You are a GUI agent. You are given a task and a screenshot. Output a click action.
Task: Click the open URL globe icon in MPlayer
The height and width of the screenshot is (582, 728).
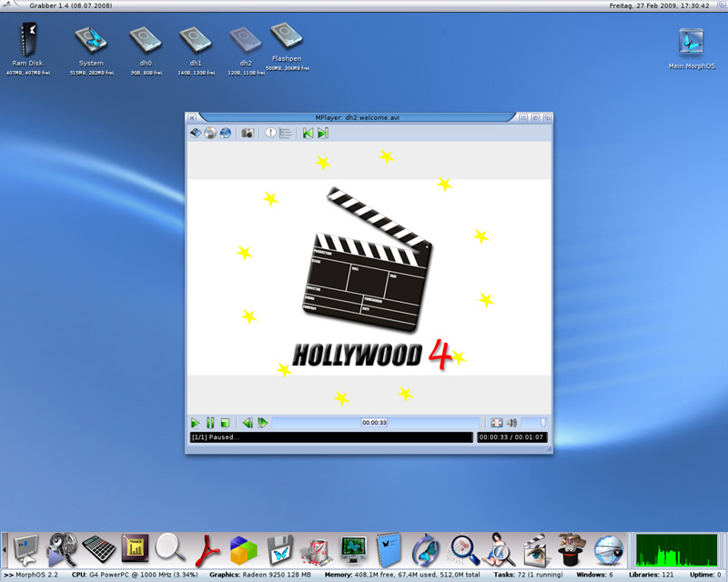point(225,133)
